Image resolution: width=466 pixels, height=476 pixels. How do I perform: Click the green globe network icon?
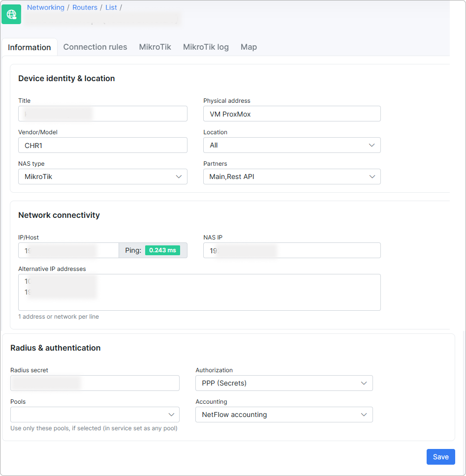(x=11, y=14)
